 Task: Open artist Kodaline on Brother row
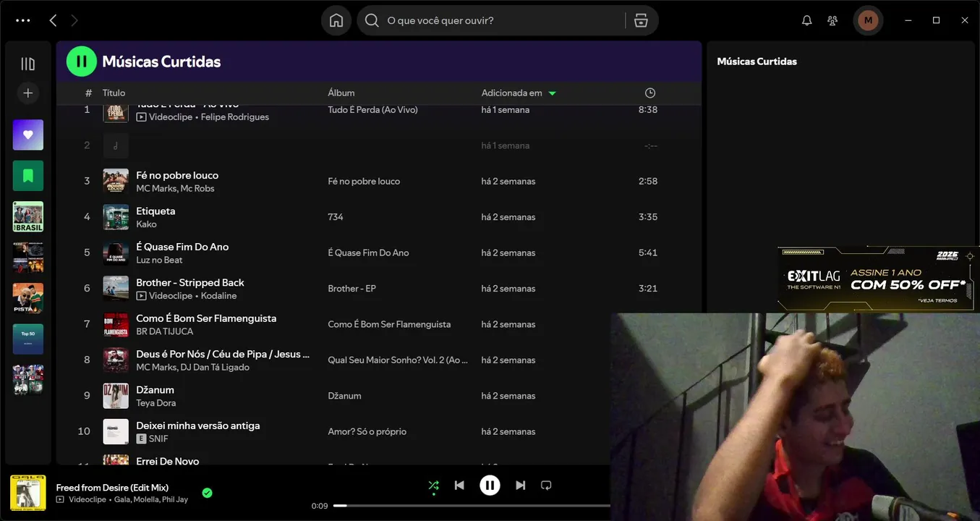(x=218, y=295)
